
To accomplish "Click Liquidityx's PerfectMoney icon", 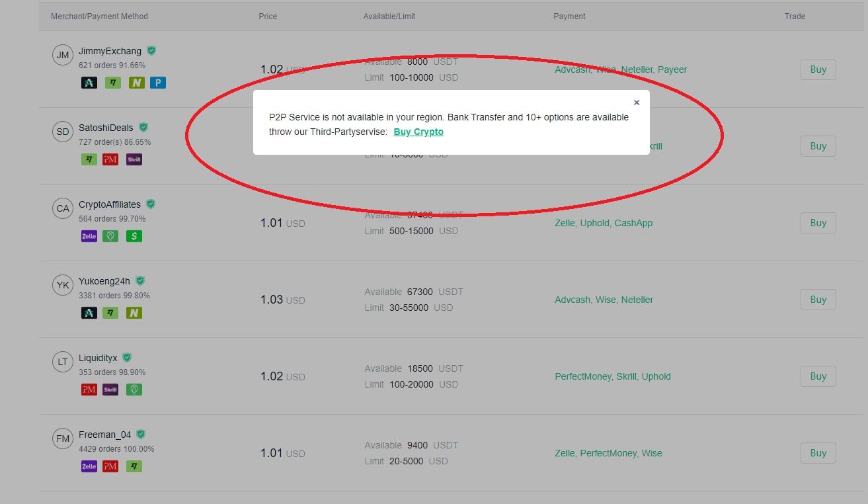I will [x=89, y=390].
